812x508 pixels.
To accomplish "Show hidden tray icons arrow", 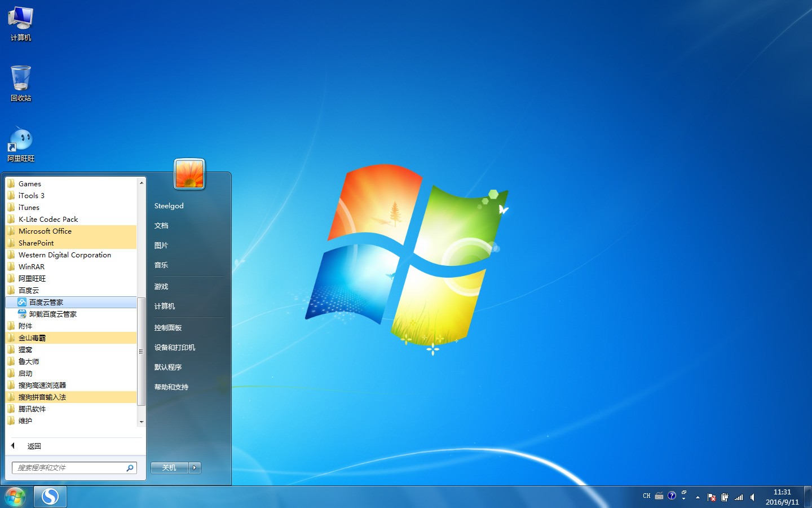I will [698, 497].
